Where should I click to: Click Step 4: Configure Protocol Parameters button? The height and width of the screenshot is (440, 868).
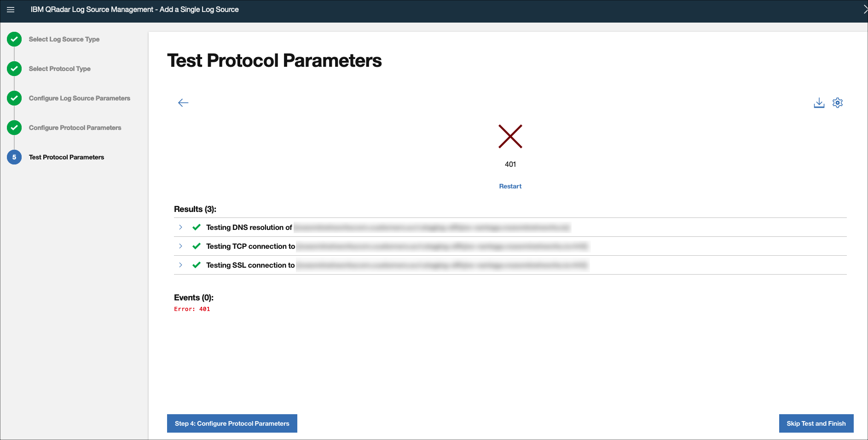[232, 423]
